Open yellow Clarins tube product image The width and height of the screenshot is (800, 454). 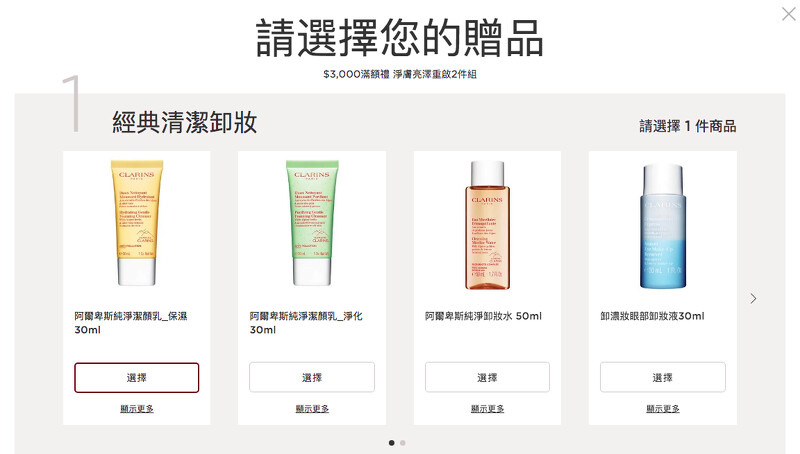click(137, 223)
